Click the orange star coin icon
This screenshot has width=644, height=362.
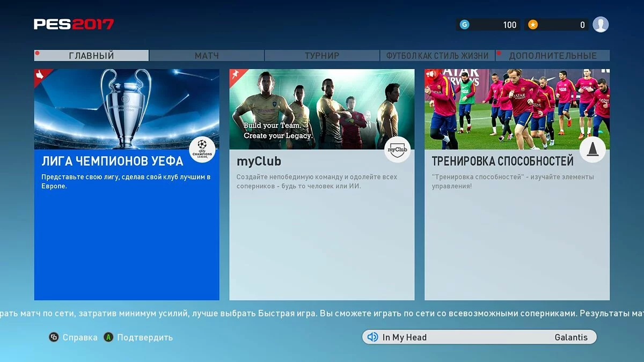532,25
